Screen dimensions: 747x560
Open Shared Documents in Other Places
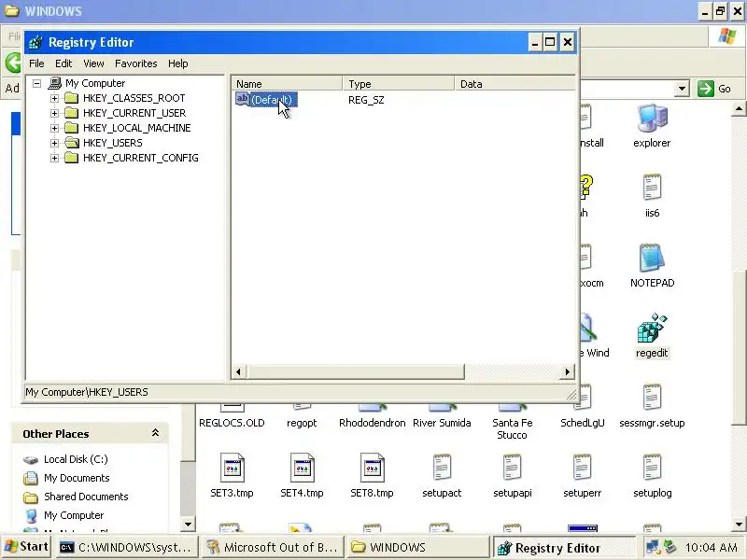click(86, 497)
